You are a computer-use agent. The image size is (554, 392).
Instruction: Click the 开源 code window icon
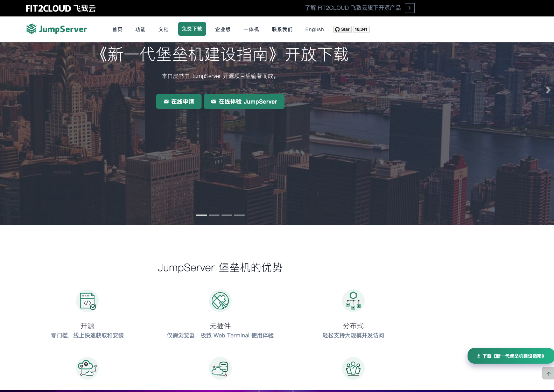pos(87,301)
